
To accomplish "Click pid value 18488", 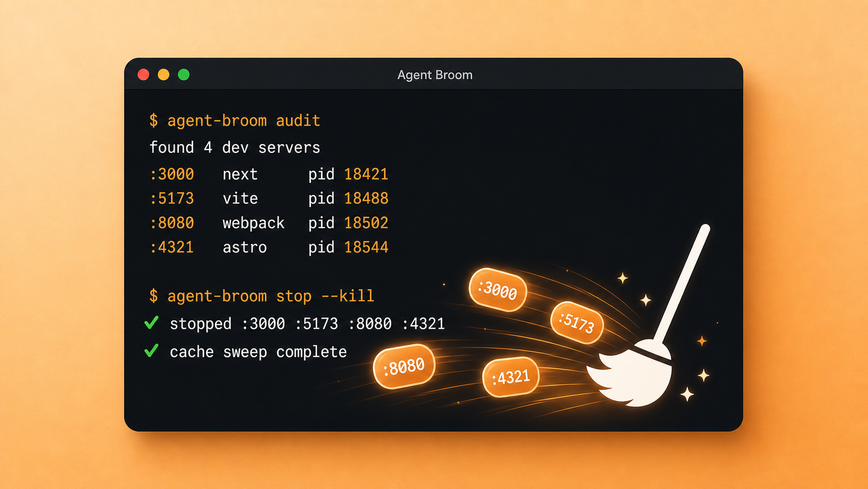I will coord(366,199).
